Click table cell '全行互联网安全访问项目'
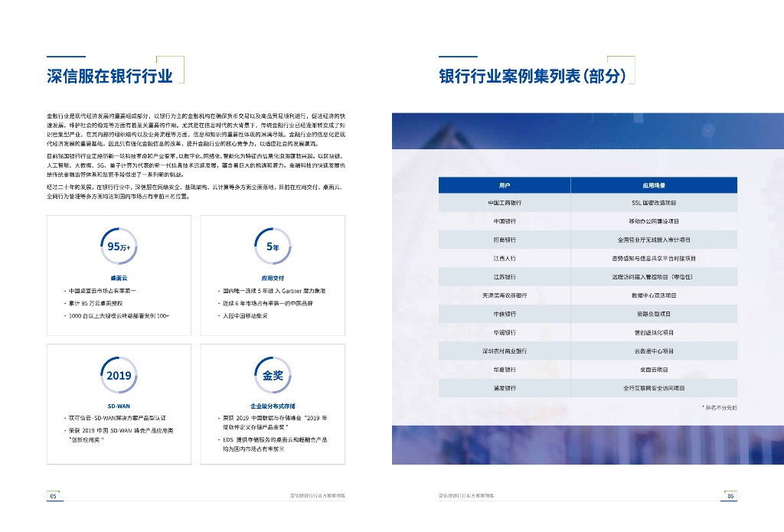Viewport: 784px width, 532px height. [654, 388]
